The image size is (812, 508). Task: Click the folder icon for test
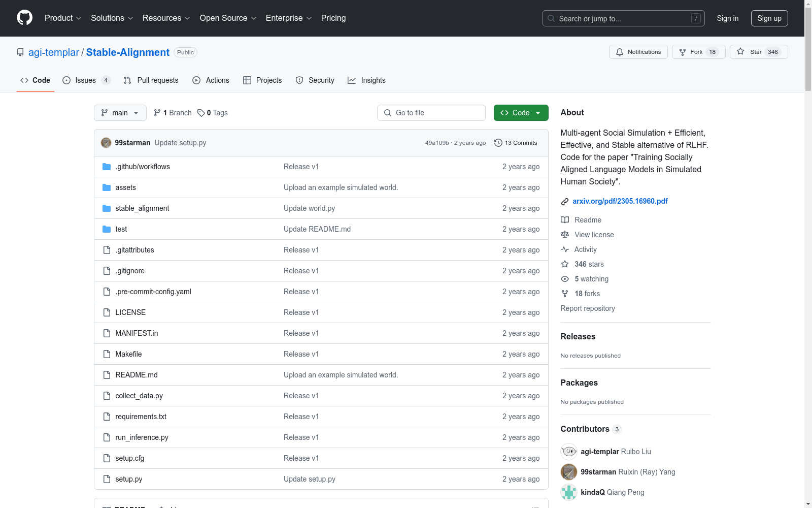(107, 229)
